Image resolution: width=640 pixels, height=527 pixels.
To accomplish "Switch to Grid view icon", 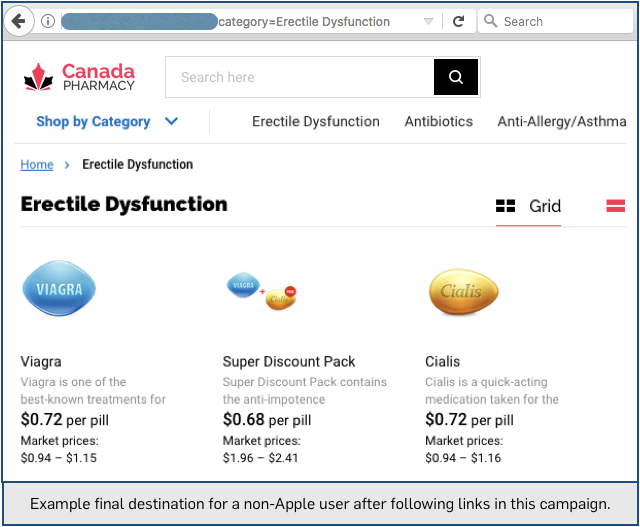I will pos(505,206).
